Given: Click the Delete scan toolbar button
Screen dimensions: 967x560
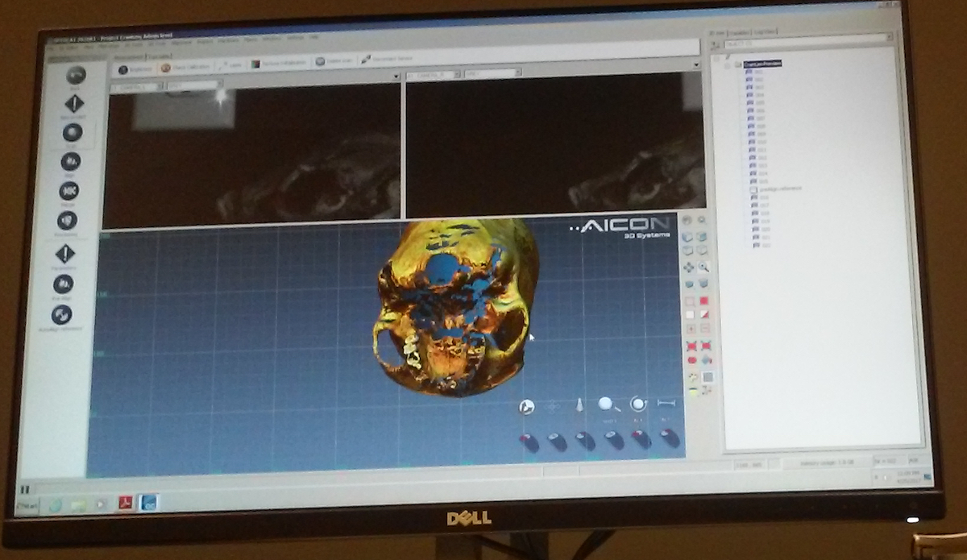Looking at the screenshot, I should 334,61.
